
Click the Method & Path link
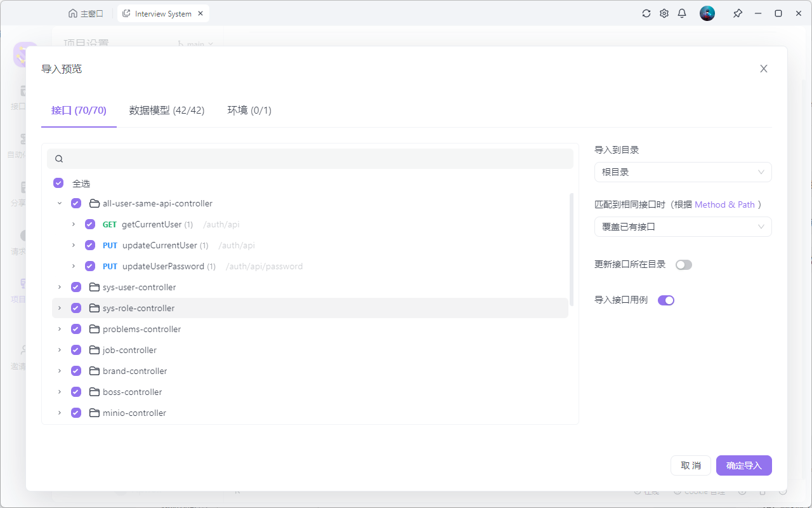pyautogui.click(x=724, y=204)
